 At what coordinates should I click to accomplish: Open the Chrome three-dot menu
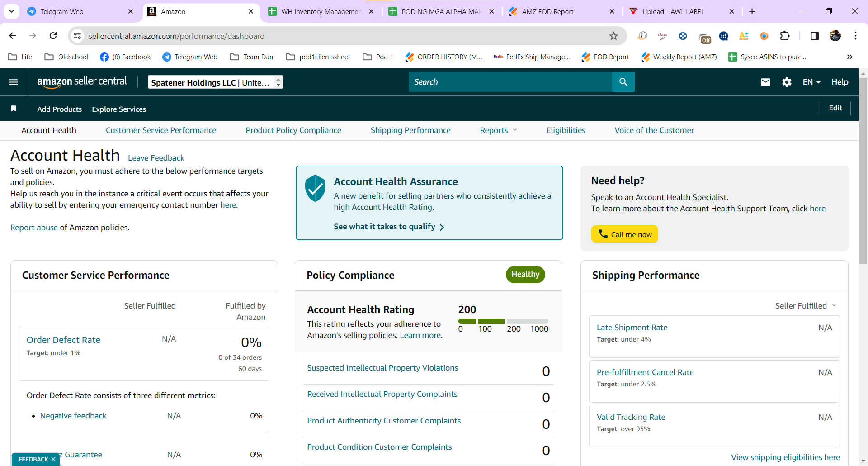(855, 36)
